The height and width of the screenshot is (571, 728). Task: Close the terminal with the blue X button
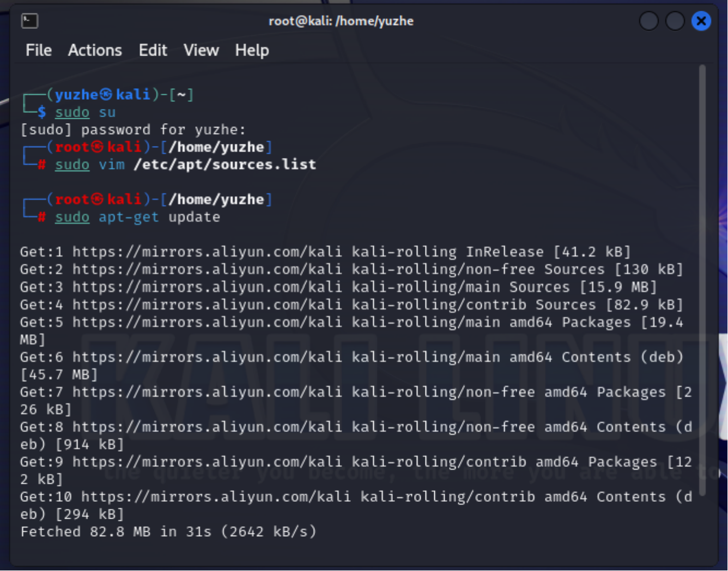pyautogui.click(x=701, y=21)
